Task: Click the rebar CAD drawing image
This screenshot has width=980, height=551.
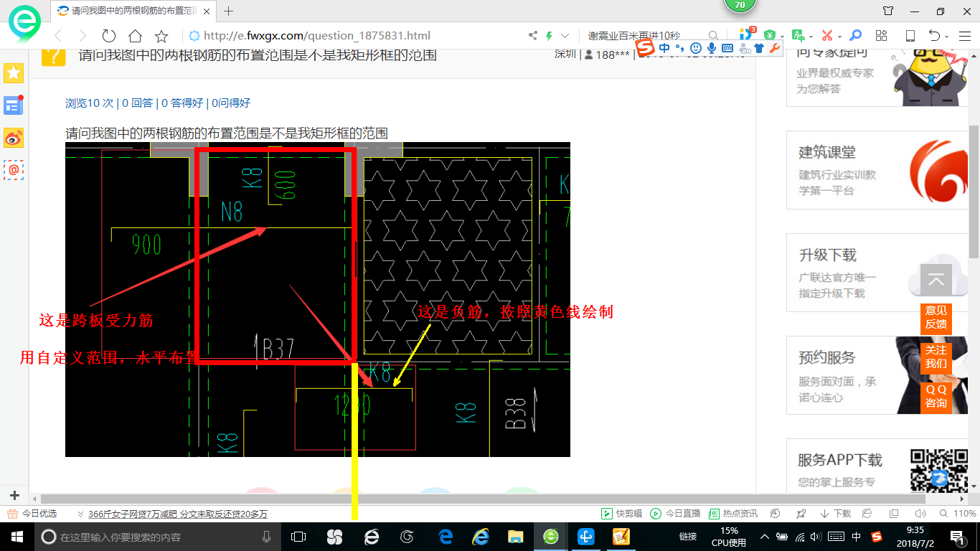Action: click(x=318, y=299)
